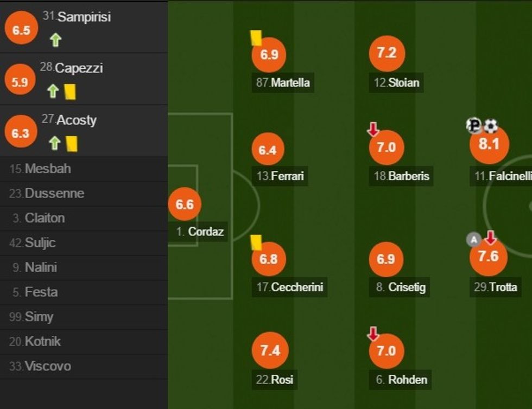Select Mesbah from the bench list
The image size is (532, 409).
pyautogui.click(x=48, y=169)
